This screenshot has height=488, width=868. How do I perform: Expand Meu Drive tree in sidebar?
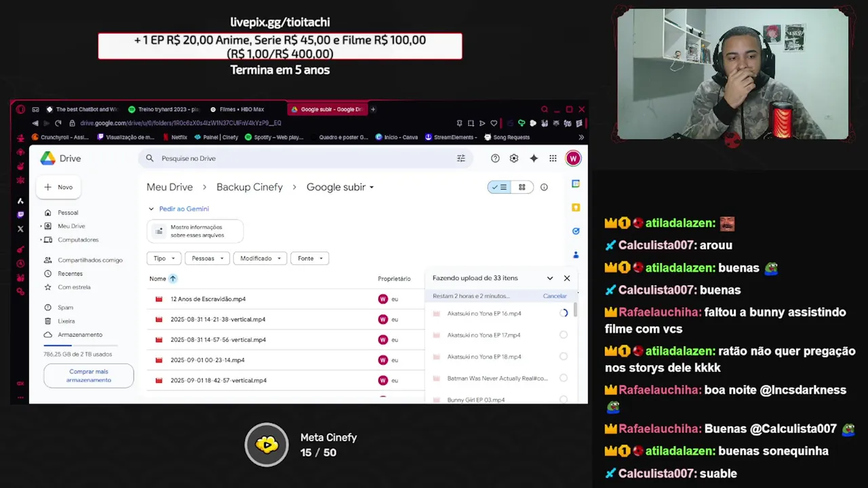(x=41, y=226)
